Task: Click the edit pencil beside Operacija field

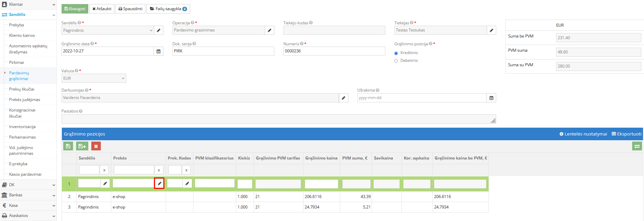Action: tap(269, 30)
